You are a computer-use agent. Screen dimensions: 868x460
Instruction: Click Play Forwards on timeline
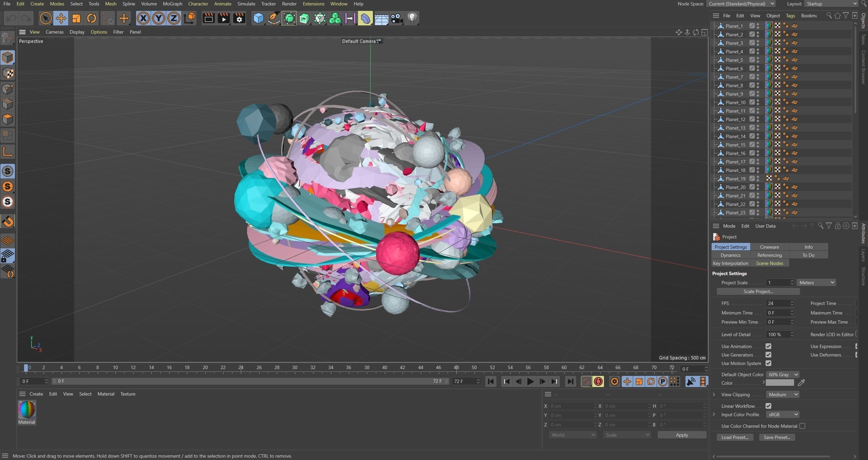point(530,382)
